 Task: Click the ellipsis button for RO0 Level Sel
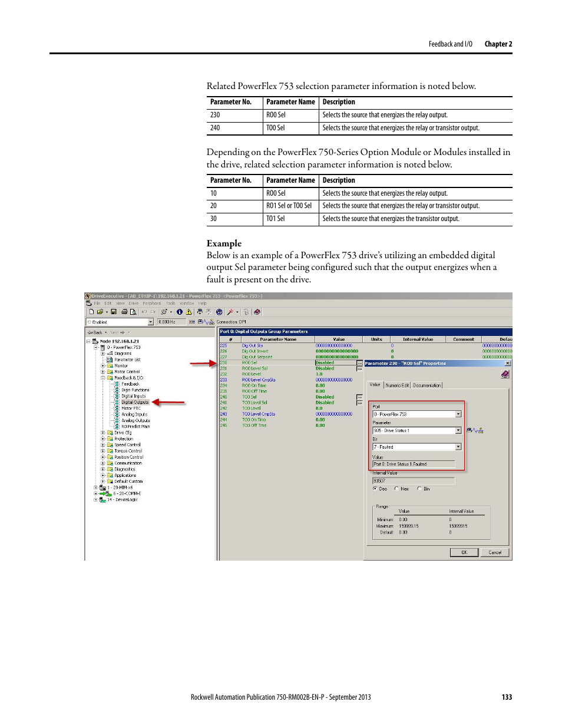pyautogui.click(x=359, y=368)
